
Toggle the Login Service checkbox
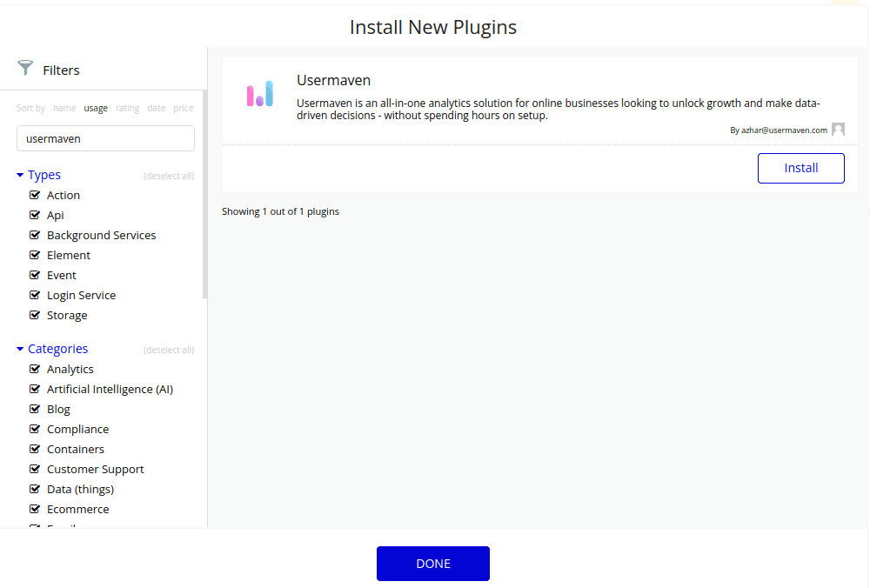36,295
